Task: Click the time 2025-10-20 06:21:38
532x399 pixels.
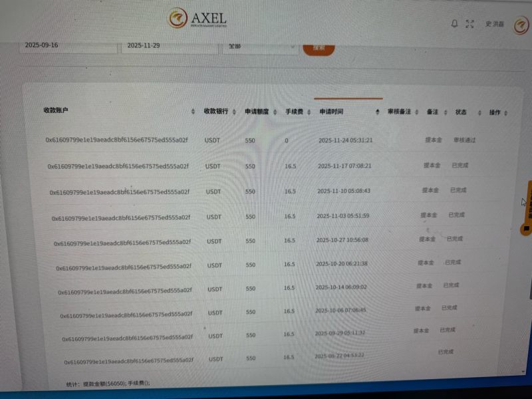Action: (x=342, y=263)
